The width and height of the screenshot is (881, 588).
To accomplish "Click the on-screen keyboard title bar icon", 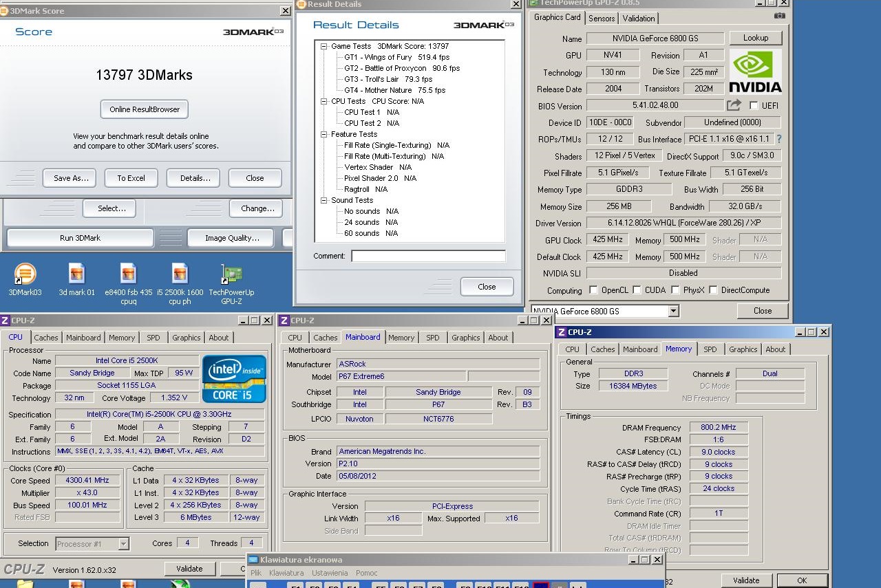I will 253,560.
